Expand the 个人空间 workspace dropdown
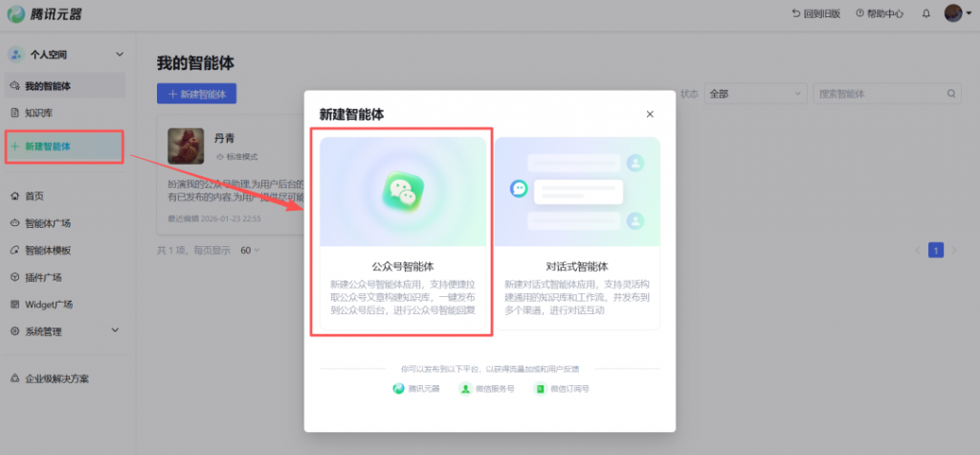This screenshot has width=980, height=455. [120, 55]
